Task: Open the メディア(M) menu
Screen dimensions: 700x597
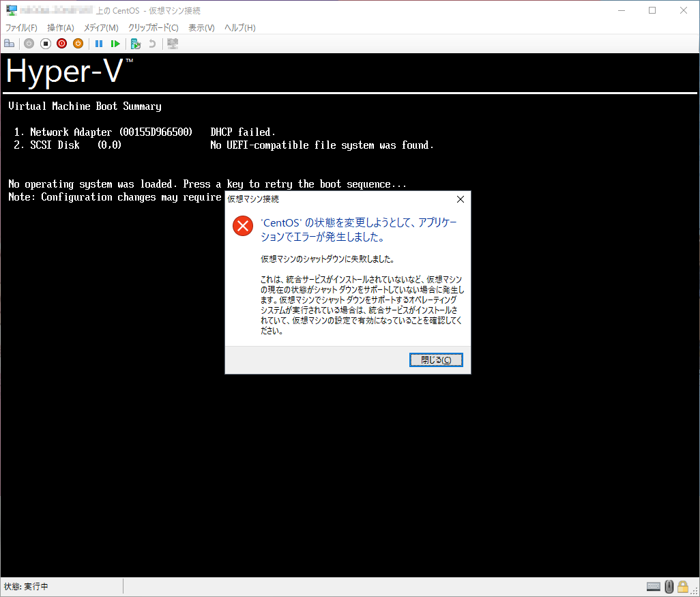Action: click(x=102, y=28)
